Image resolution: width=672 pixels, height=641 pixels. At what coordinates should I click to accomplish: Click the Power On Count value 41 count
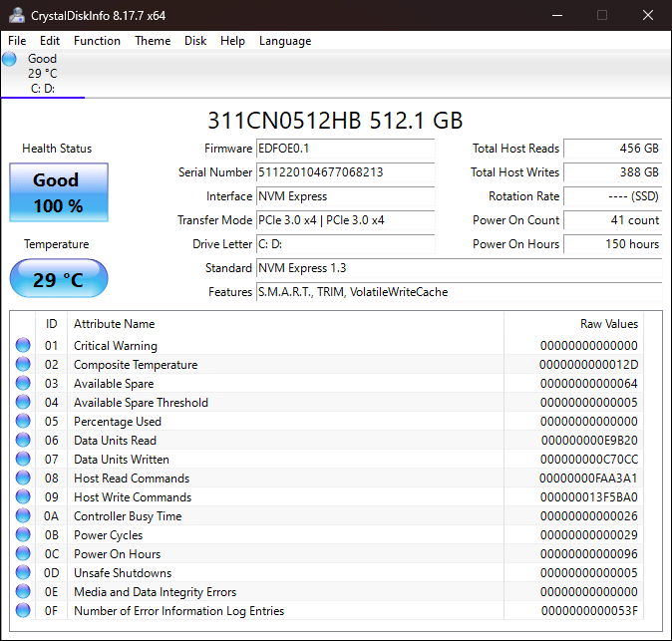[x=613, y=220]
